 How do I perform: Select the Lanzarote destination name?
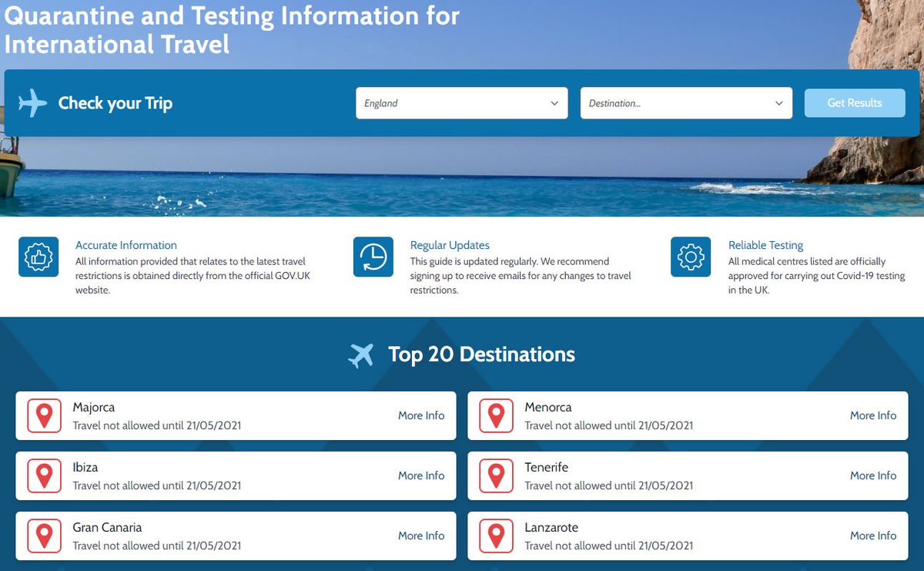(551, 527)
